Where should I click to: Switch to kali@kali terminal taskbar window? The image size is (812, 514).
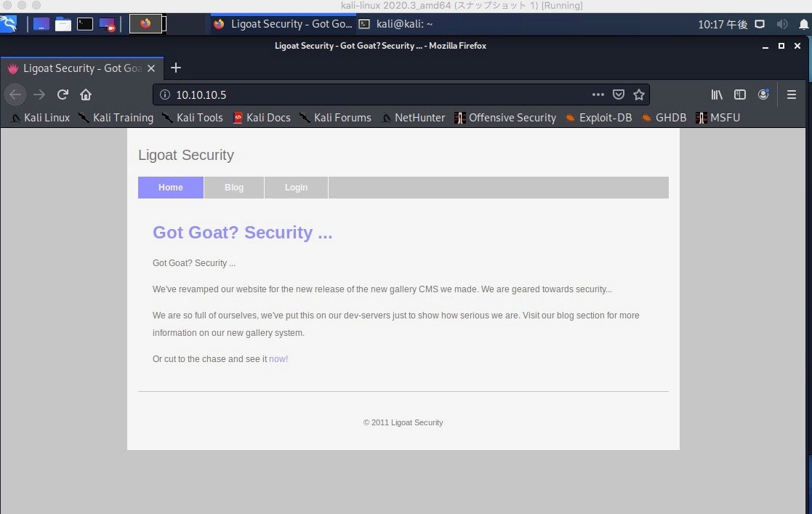click(397, 24)
